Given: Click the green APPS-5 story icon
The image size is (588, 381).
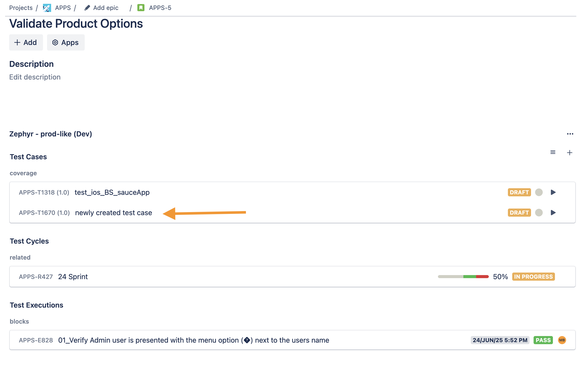Looking at the screenshot, I should tap(141, 8).
